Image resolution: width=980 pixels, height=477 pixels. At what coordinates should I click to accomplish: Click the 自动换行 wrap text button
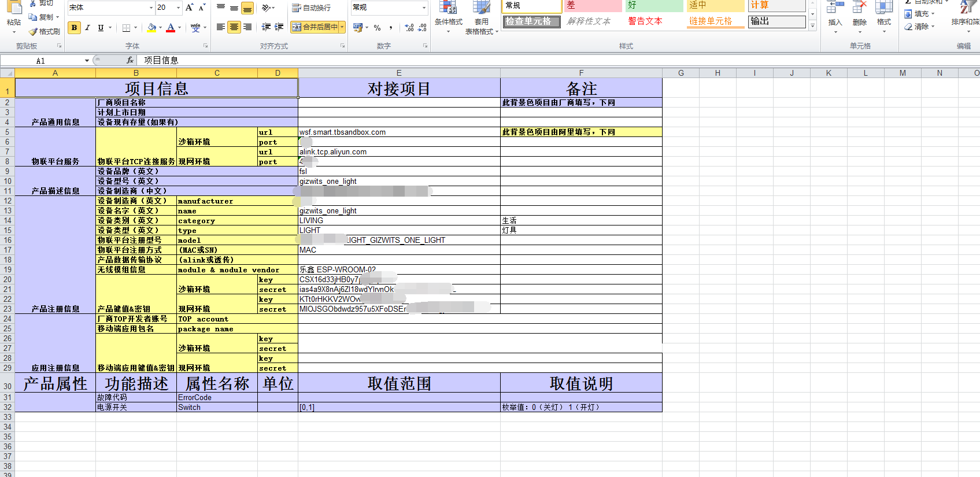(311, 8)
